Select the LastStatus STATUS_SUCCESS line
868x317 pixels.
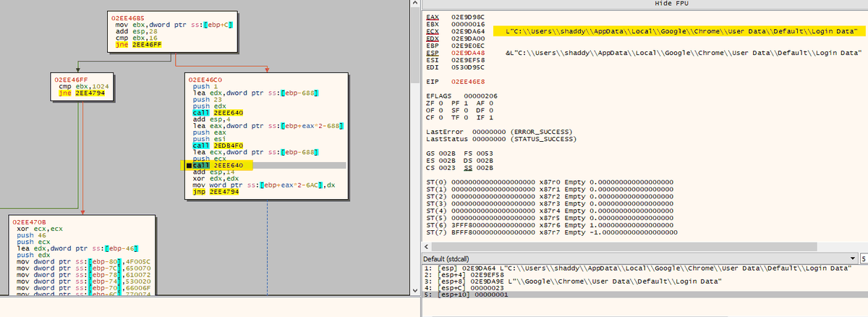[501, 138]
